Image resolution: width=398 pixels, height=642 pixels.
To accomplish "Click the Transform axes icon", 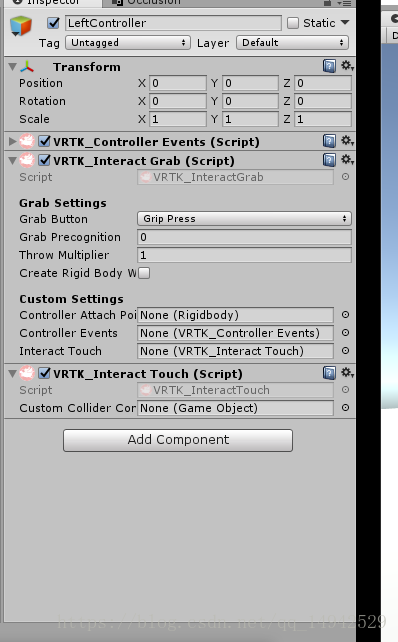I will [27, 67].
